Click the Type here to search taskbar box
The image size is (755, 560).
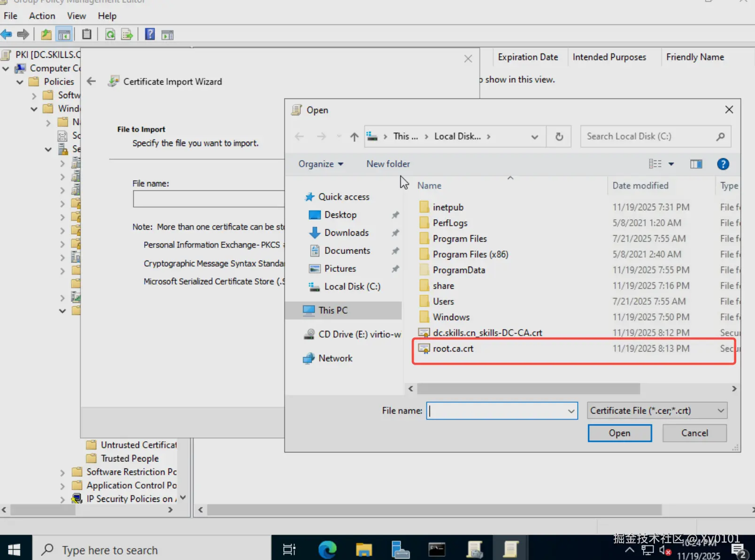[152, 549]
